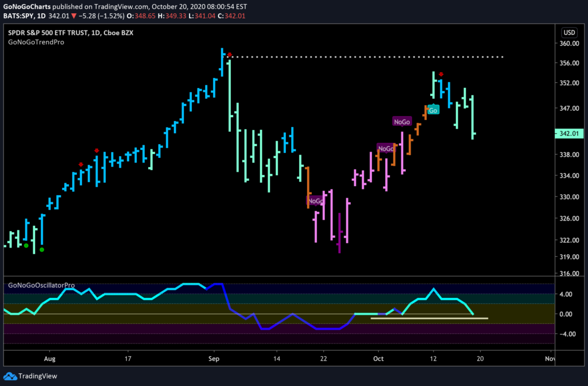Viewport: 588px width, 386px height.
Task: Click the yellow horizontal line in oscillator
Action: pos(430,318)
